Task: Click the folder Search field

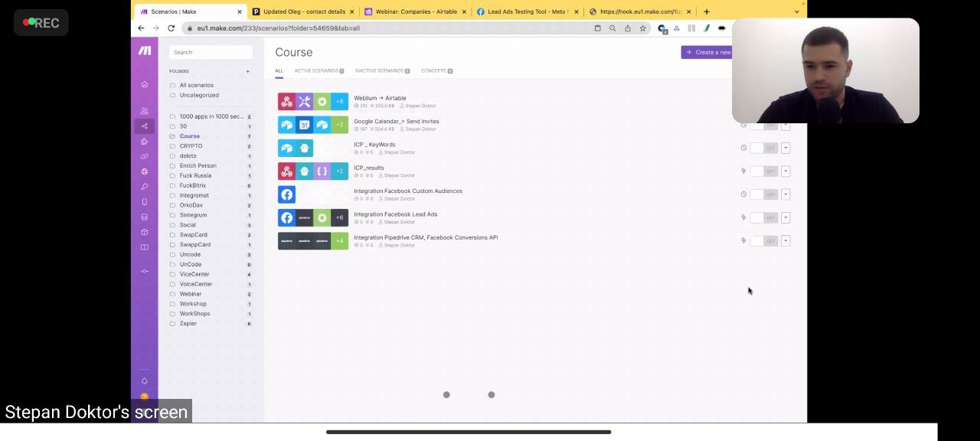Action: coord(211,52)
